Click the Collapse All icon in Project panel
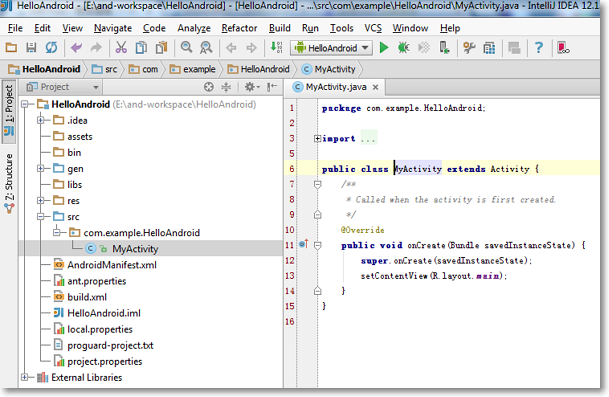This screenshot has width=609, height=397. click(x=226, y=87)
